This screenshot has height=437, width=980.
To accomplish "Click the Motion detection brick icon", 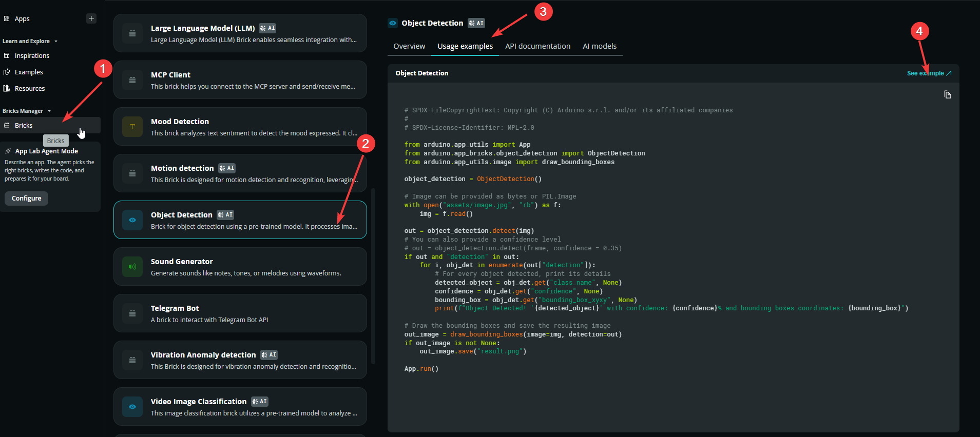I will [x=132, y=173].
